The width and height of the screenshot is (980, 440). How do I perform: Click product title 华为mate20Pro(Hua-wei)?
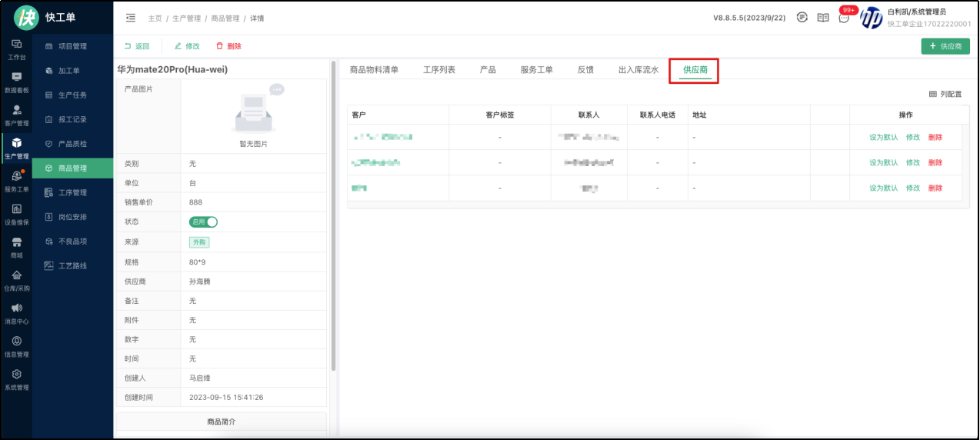[x=172, y=69]
